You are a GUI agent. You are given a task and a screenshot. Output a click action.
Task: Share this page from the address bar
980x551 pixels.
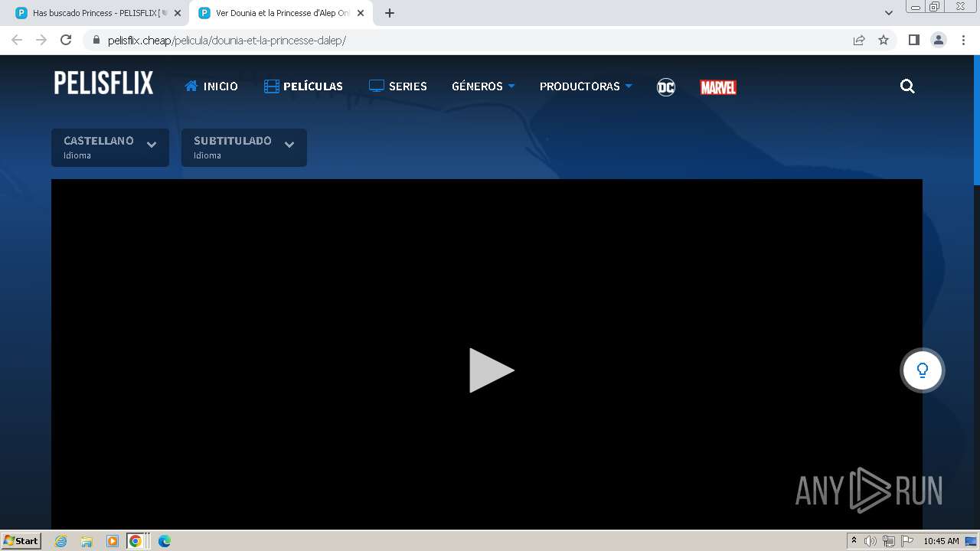(x=859, y=41)
